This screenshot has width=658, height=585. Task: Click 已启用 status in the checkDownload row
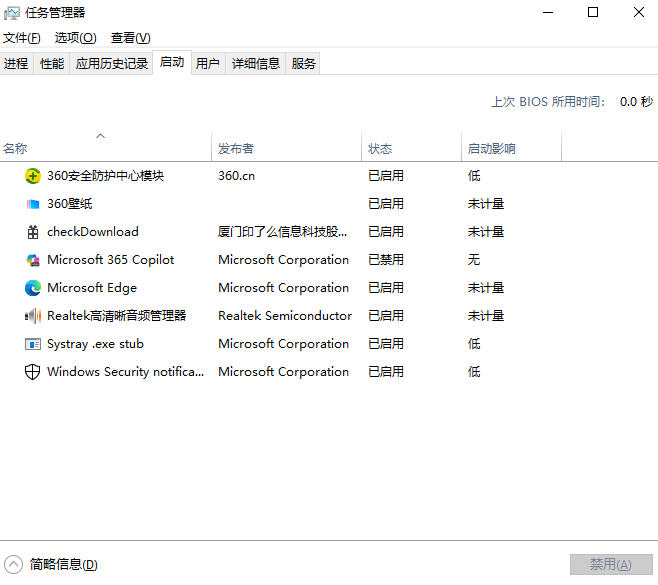pos(386,232)
